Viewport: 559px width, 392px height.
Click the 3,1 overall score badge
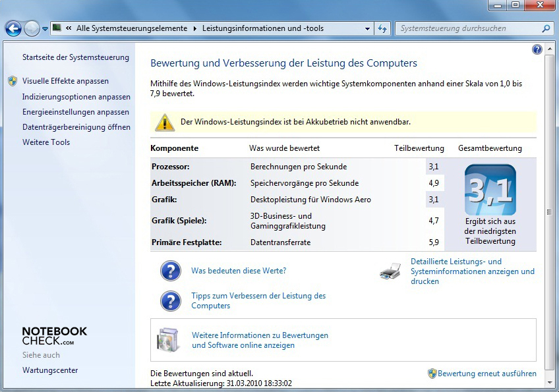(x=490, y=190)
